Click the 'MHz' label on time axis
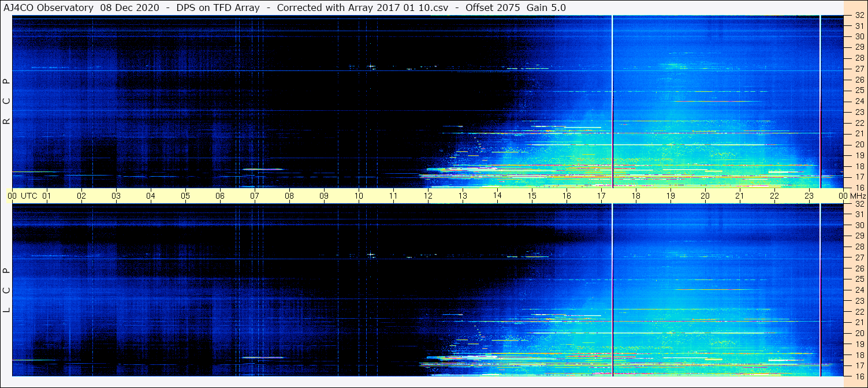Screen dimensions: 868x388 click(x=858, y=196)
